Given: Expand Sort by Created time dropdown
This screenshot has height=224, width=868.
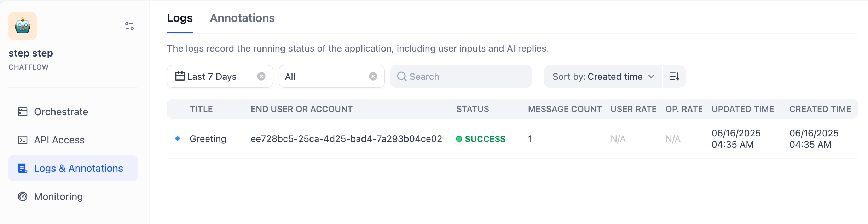Looking at the screenshot, I should tap(603, 76).
